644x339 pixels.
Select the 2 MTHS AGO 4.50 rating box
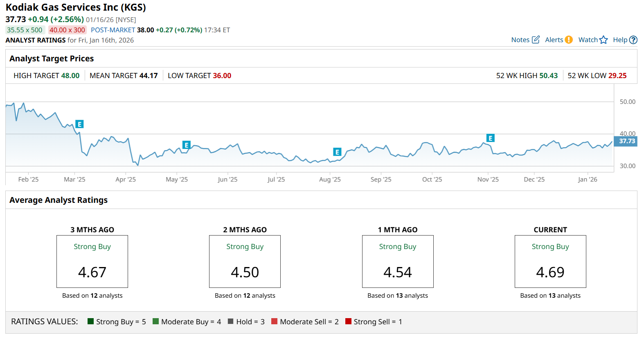245,261
